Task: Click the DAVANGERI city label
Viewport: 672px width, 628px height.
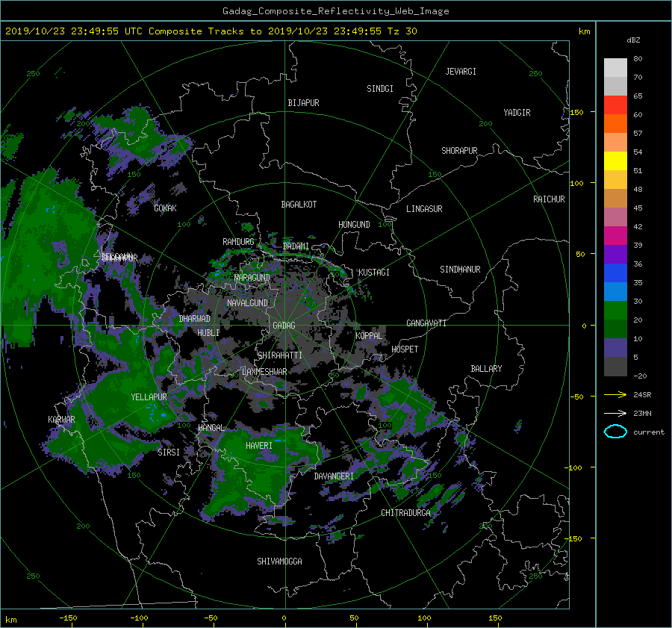Action: (334, 476)
